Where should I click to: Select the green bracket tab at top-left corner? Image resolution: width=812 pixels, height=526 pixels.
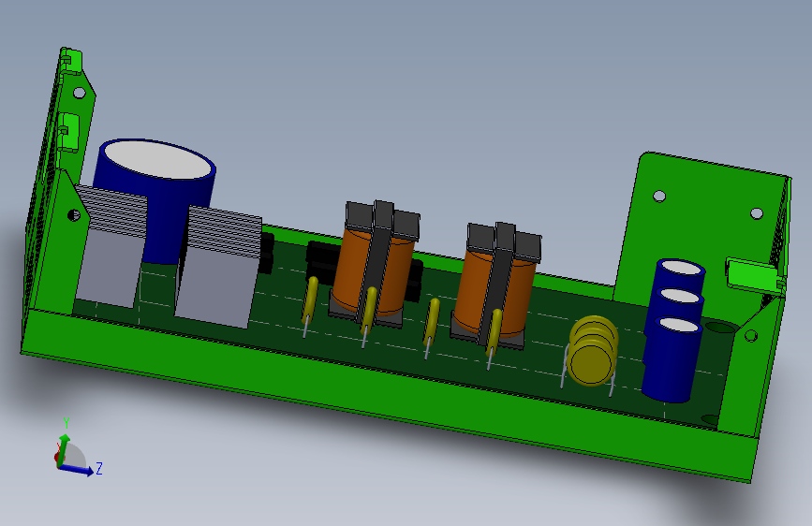point(71,61)
